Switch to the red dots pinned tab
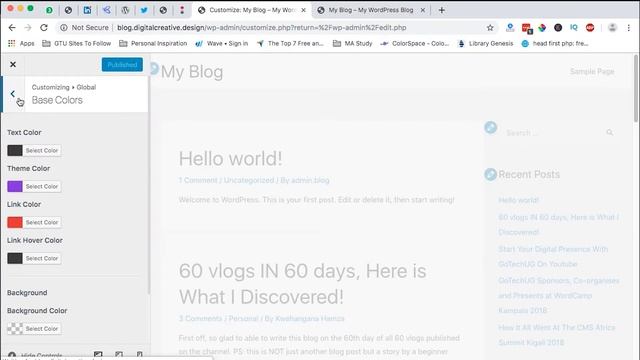 tap(182, 10)
